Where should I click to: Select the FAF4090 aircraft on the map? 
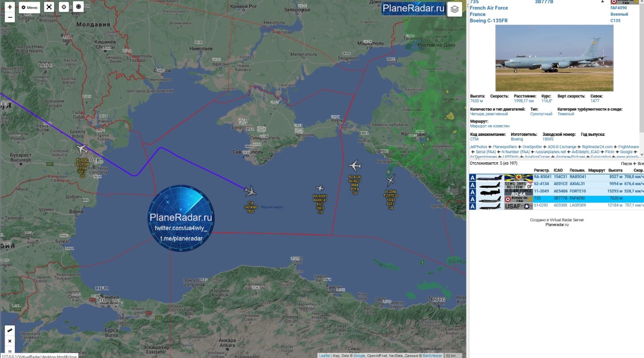[x=250, y=191]
